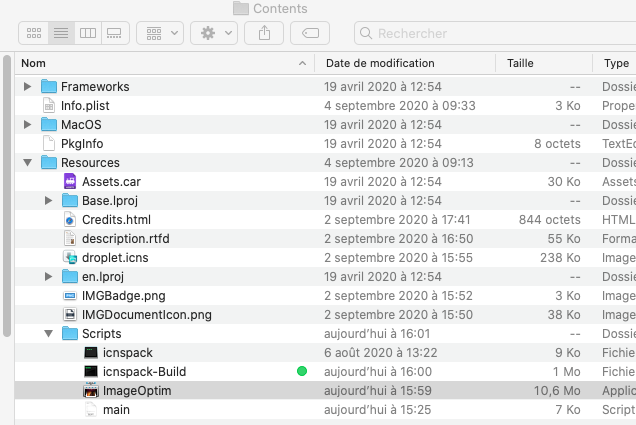
Task: Select the icnspack-Build executable icon
Action: tap(91, 371)
